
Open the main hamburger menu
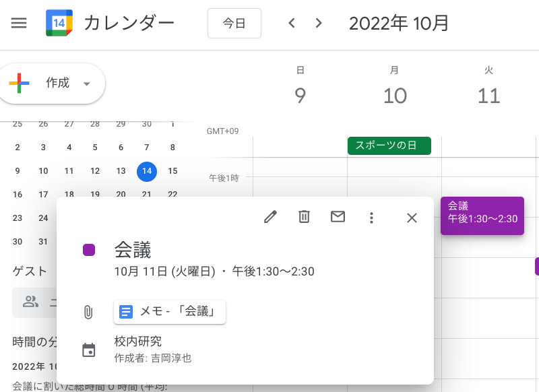pos(19,23)
